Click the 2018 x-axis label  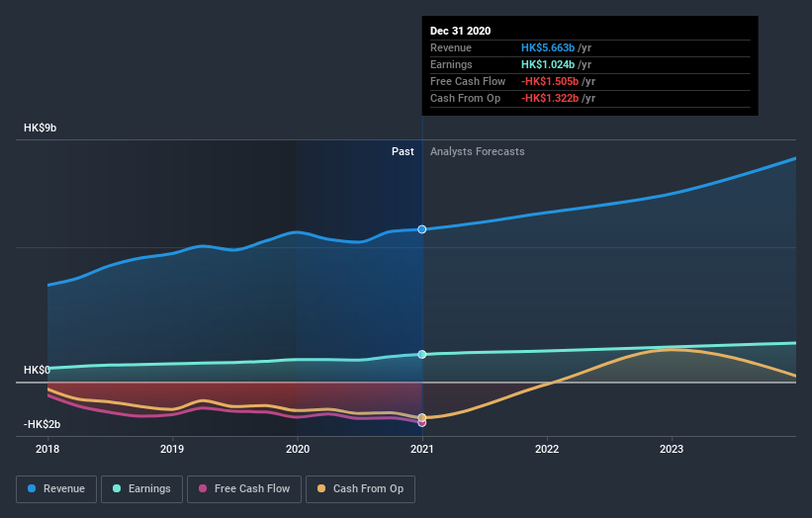coord(47,449)
